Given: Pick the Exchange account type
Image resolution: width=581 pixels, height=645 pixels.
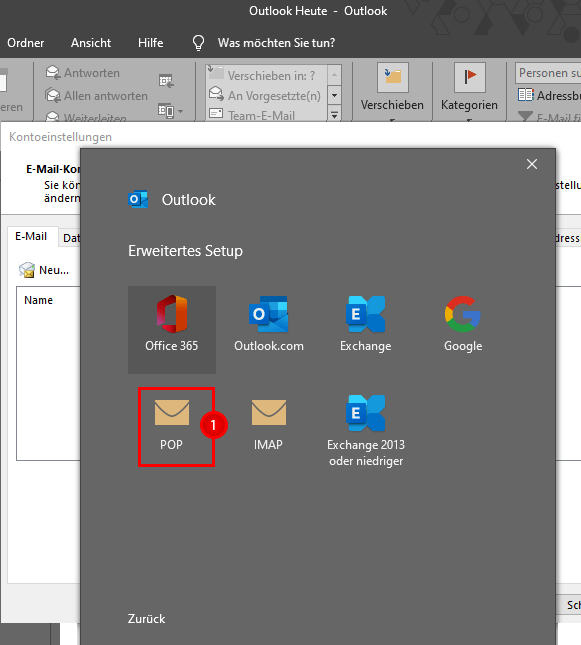Looking at the screenshot, I should click(365, 324).
